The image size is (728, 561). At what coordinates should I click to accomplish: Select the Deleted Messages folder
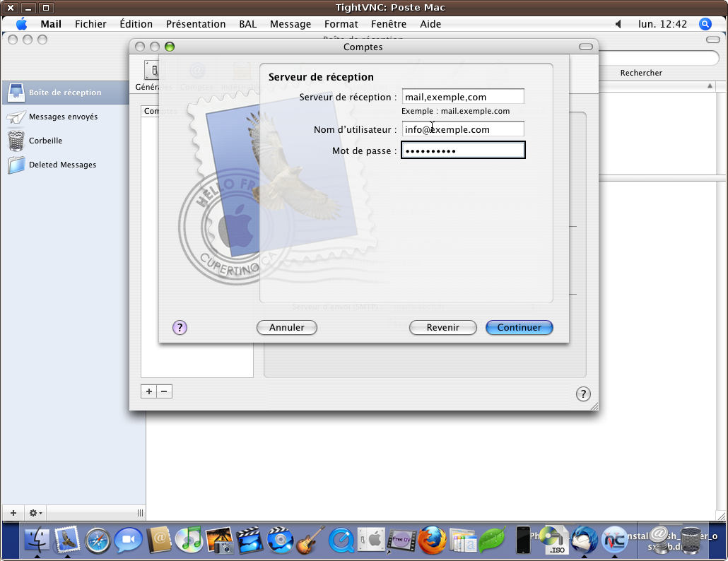[63, 165]
